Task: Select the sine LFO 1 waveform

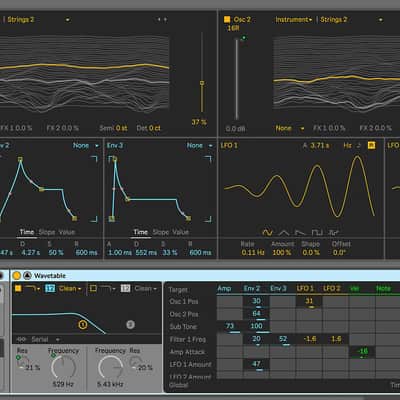Action: point(267,232)
